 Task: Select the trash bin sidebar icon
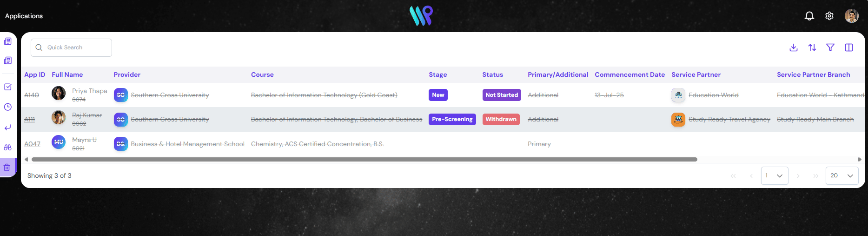[7, 168]
